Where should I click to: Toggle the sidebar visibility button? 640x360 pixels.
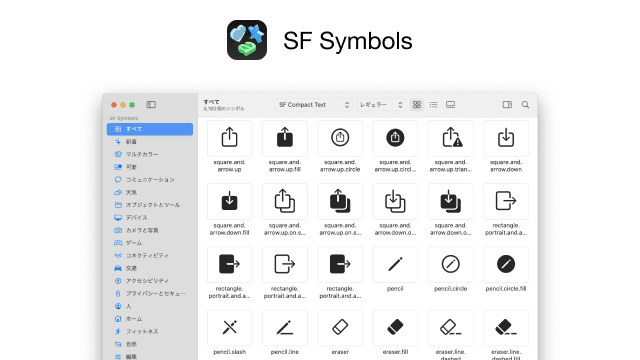[151, 105]
